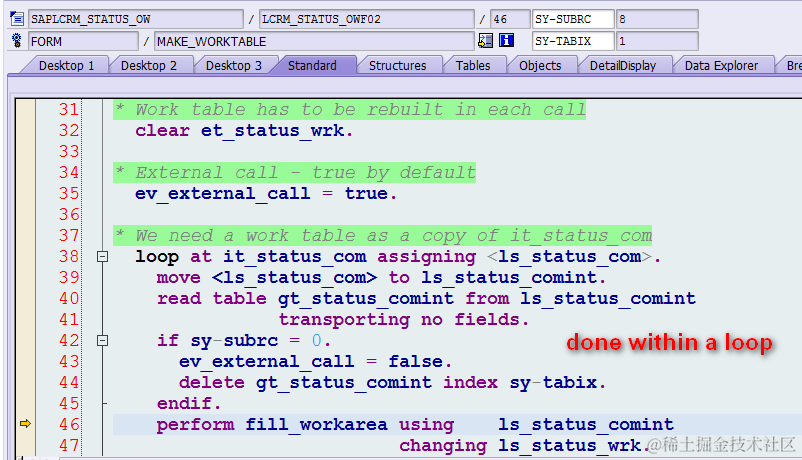Click the navigate-to-source icon after MAKE_WORKTABLE
Image resolution: width=802 pixels, height=460 pixels.
click(x=485, y=40)
